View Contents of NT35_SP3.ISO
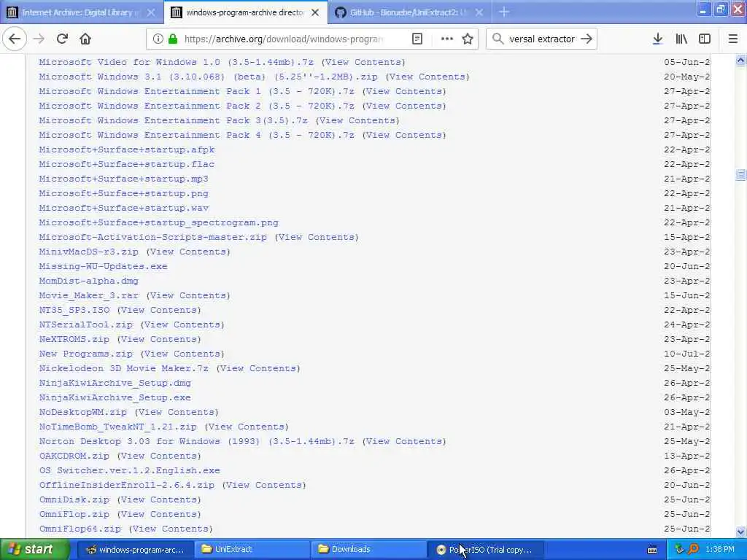Viewport: 747px width, 560px height. 159,310
